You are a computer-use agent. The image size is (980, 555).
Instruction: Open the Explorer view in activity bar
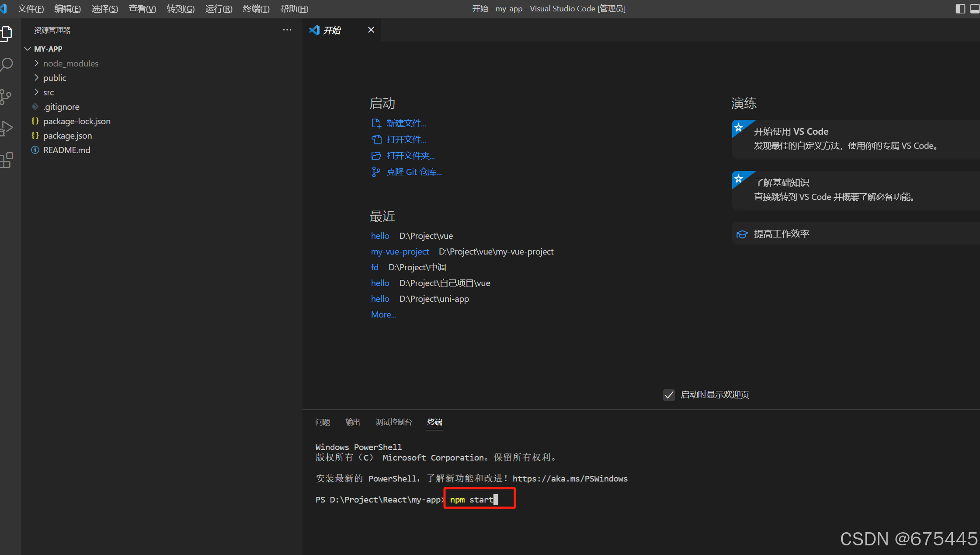6,33
